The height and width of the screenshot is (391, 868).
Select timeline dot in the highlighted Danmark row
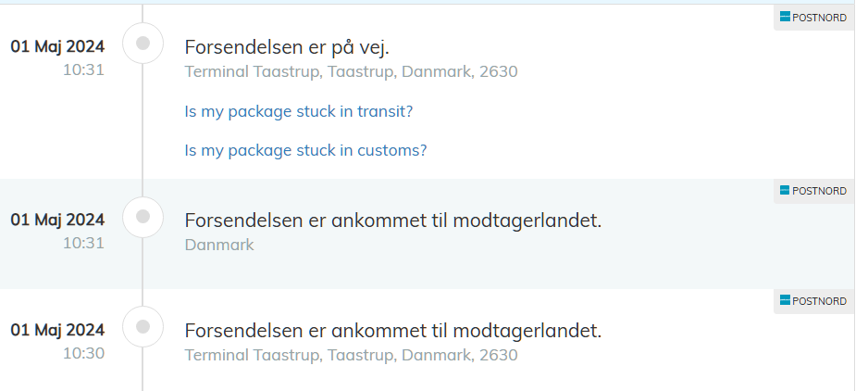click(143, 217)
